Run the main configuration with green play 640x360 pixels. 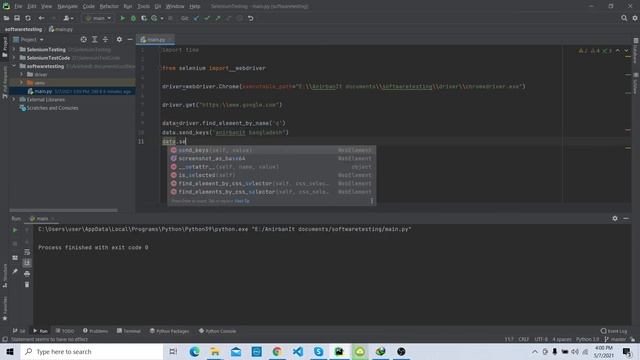(x=122, y=18)
